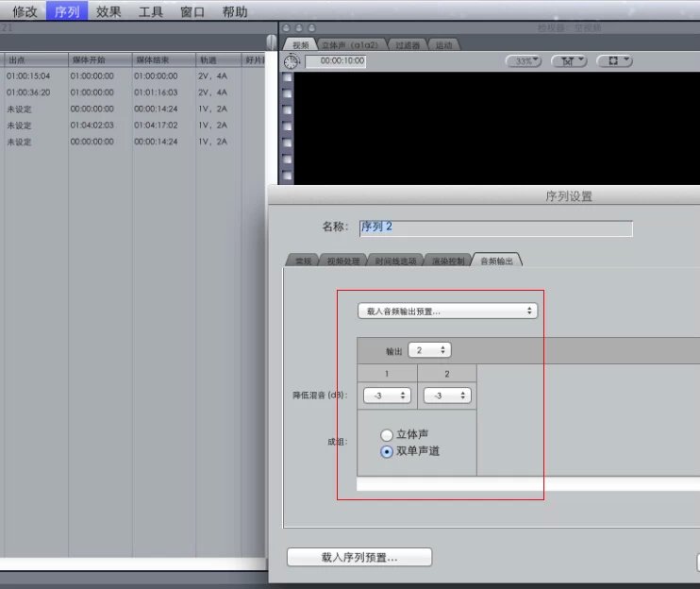
Task: Switch to the 立体声 (a1a2) tab
Action: click(x=350, y=44)
